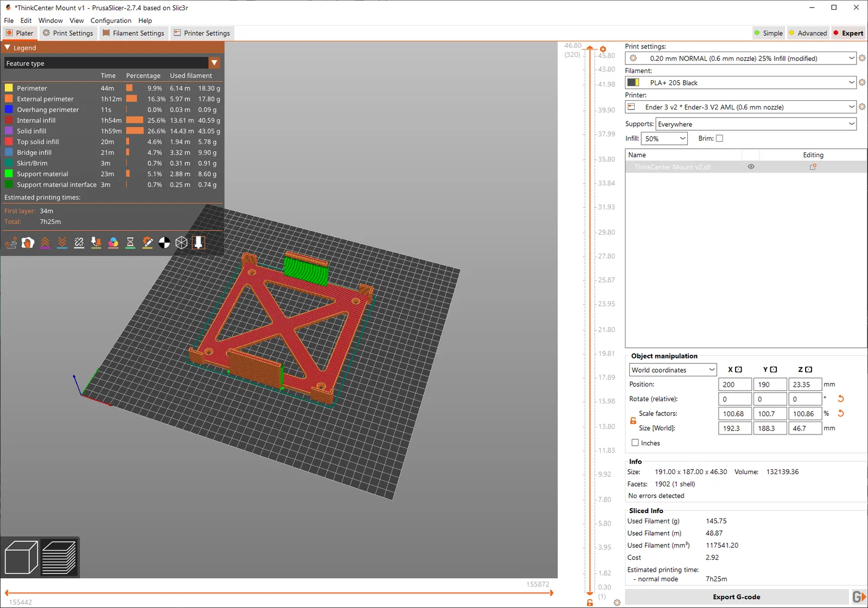This screenshot has width=868, height=608.
Task: Click the Perimeter yellow color swatch
Action: 9,88
